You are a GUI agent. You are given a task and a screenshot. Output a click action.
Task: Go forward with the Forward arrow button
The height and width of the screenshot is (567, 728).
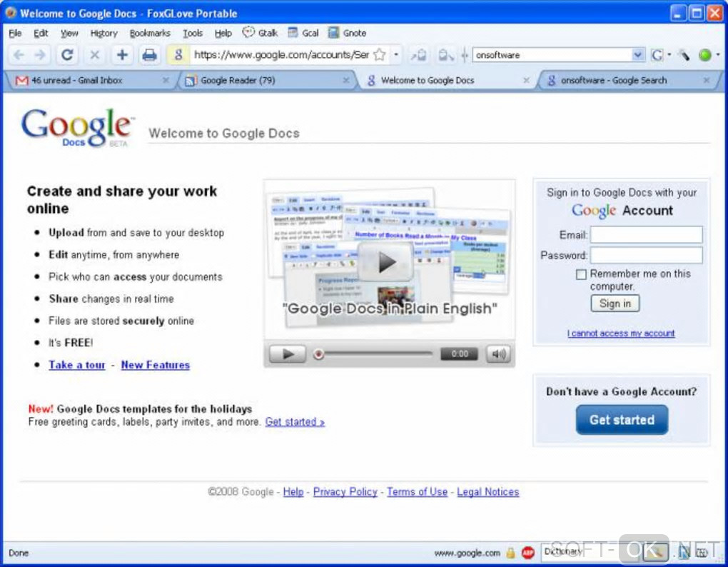point(41,55)
